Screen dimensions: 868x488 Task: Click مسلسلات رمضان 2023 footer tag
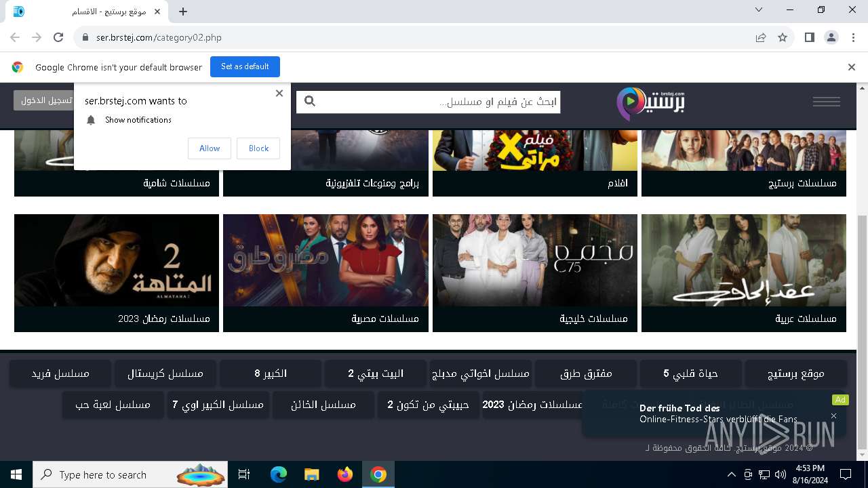(532, 405)
